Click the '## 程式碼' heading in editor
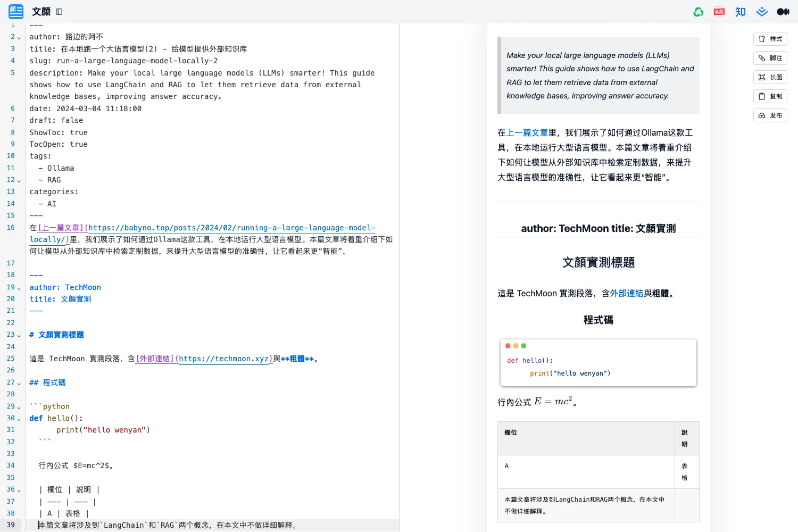The height and width of the screenshot is (532, 798). point(47,383)
